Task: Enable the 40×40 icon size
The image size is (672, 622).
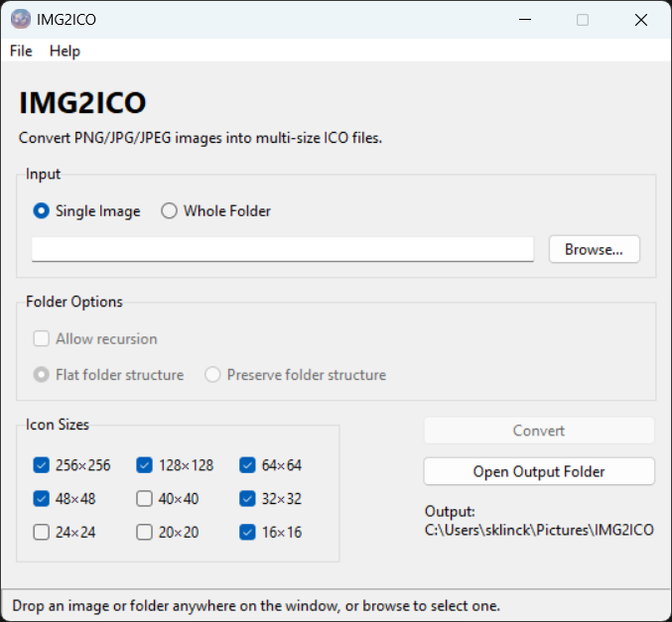Action: pos(145,499)
